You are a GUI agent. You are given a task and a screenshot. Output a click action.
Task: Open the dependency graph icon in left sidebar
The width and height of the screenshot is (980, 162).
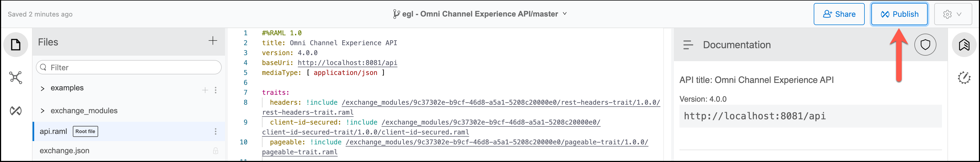tap(16, 78)
